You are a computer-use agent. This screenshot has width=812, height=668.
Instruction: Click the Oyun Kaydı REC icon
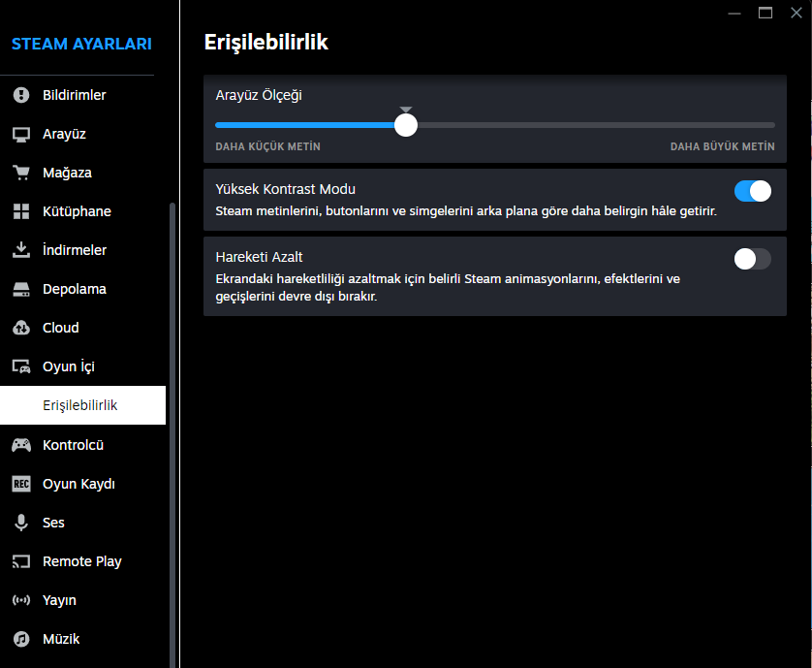click(21, 484)
